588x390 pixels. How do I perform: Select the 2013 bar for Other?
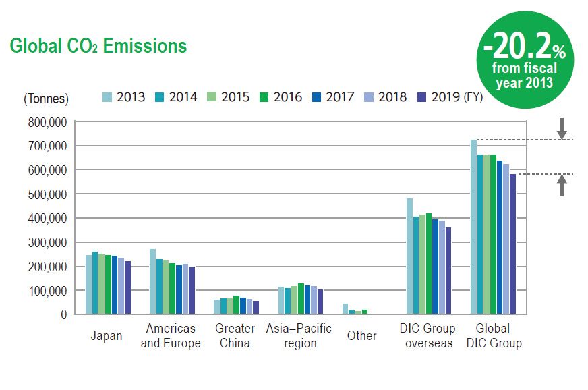pyautogui.click(x=345, y=309)
